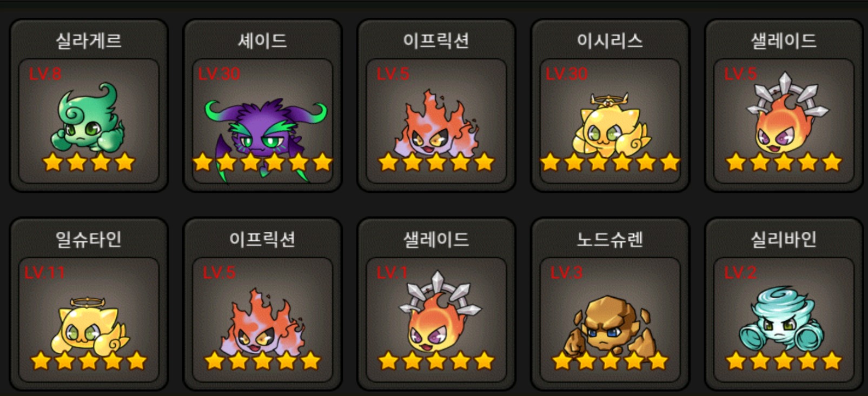Select the green swirl monster 실라게르
Image resolution: width=868 pixels, height=396 pixels.
click(x=89, y=118)
